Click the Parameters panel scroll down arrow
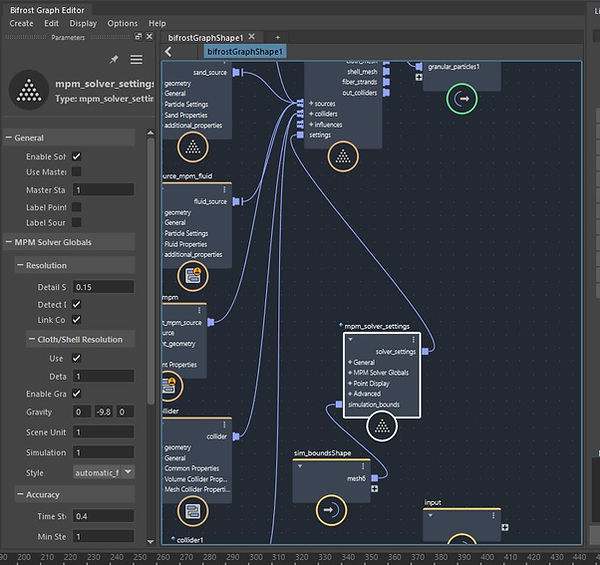Image resolution: width=600 pixels, height=565 pixels. point(150,542)
